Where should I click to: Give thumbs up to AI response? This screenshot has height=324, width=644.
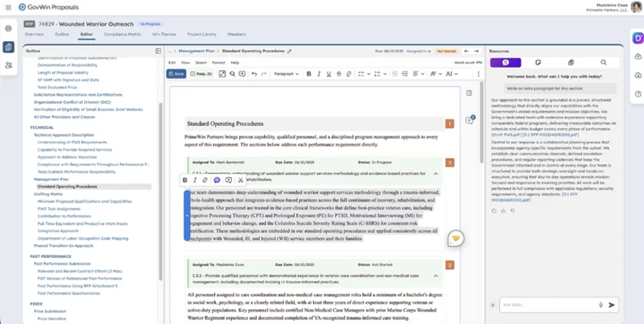tap(503, 211)
